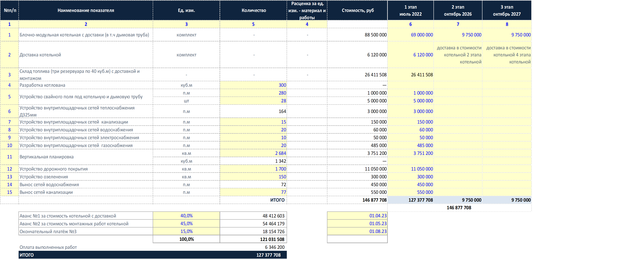Select the 26 411 508 cost cell
The image size is (644, 259).
(358, 75)
